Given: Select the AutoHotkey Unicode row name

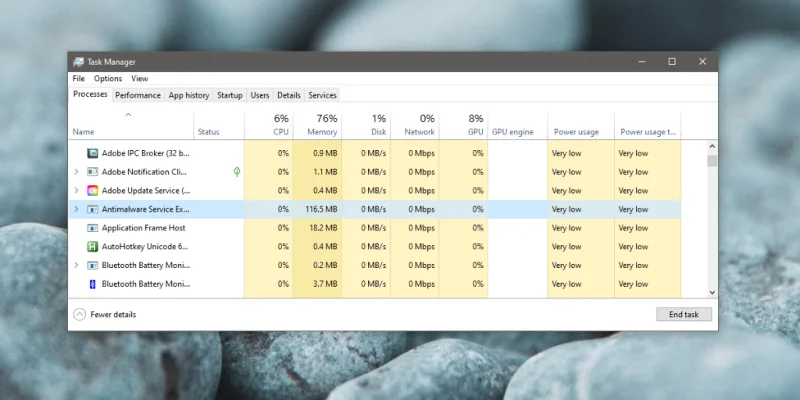Looking at the screenshot, I should (145, 246).
